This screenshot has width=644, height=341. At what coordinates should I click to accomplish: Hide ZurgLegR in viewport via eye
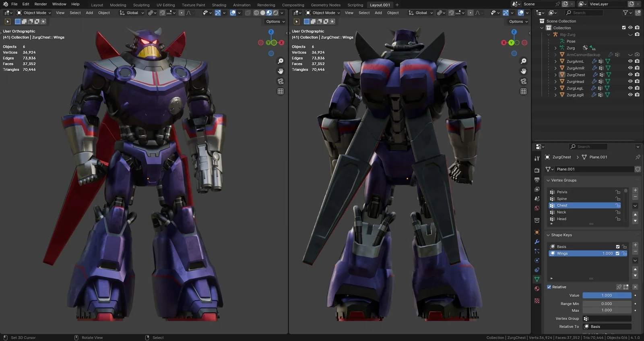pyautogui.click(x=630, y=95)
